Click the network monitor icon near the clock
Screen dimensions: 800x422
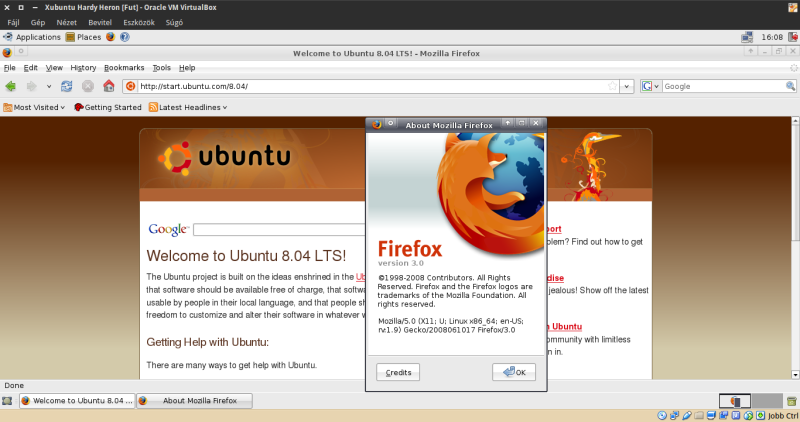click(747, 37)
